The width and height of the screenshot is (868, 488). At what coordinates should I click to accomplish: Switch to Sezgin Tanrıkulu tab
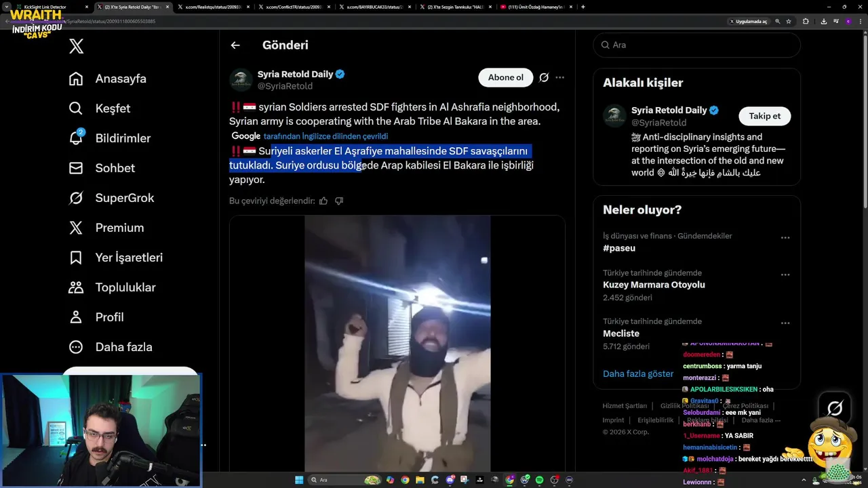click(454, 7)
